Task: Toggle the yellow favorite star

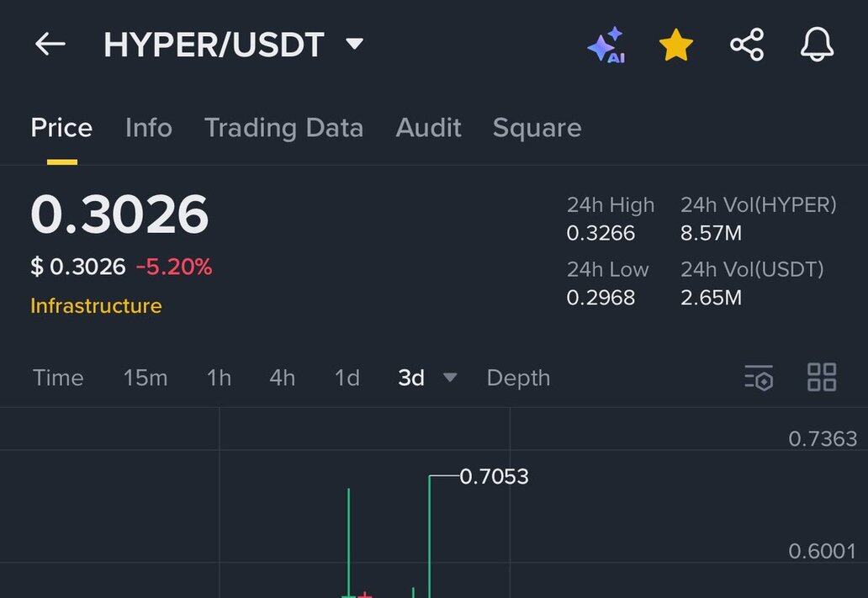Action: [676, 45]
